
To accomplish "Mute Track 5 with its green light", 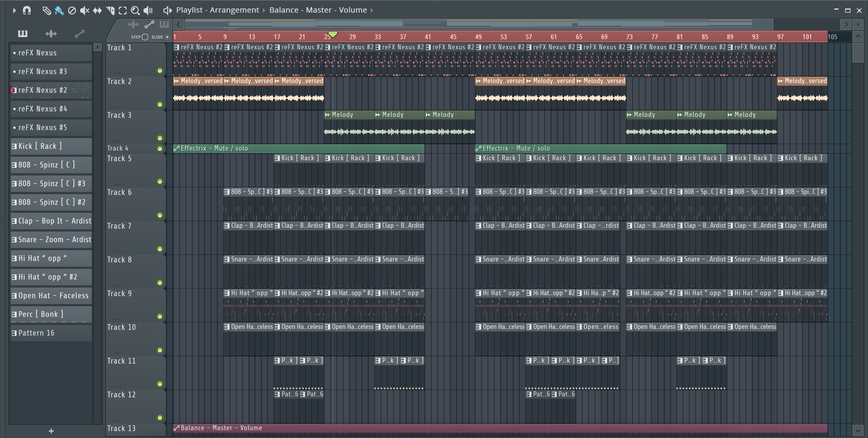I will (x=160, y=181).
